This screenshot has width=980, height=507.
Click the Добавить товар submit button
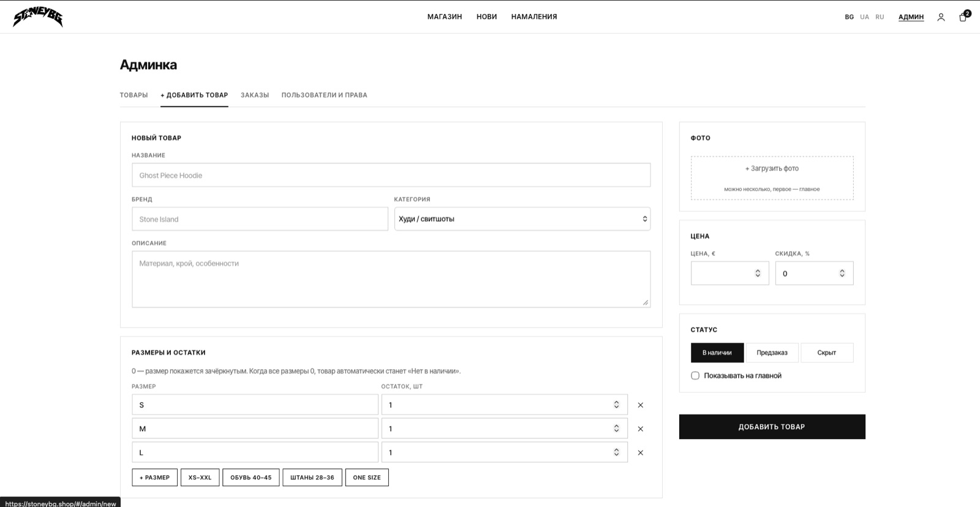772,427
